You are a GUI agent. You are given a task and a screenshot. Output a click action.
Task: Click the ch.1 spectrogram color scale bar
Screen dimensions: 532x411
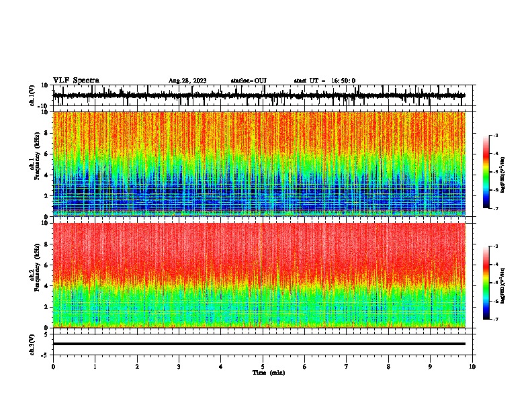click(486, 172)
